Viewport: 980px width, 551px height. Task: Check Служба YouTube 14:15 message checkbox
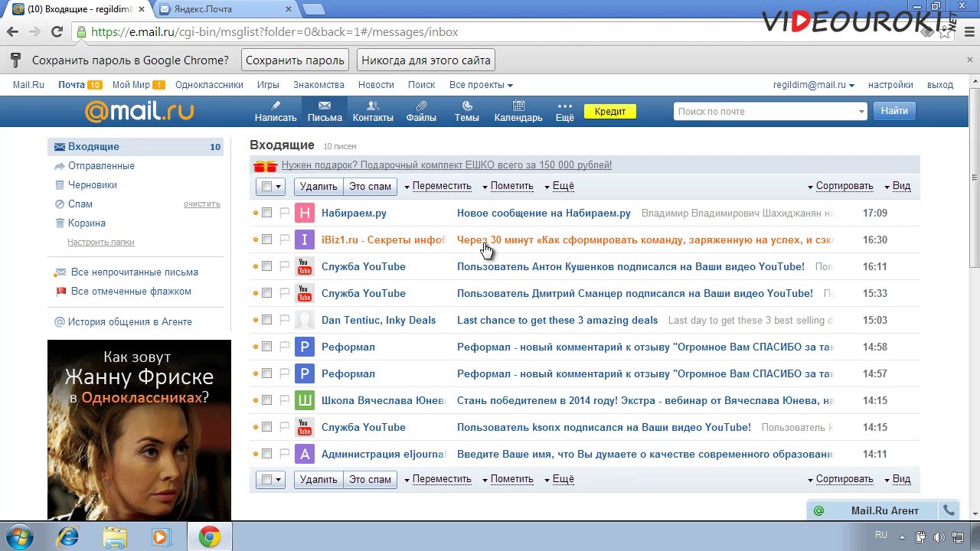(266, 427)
